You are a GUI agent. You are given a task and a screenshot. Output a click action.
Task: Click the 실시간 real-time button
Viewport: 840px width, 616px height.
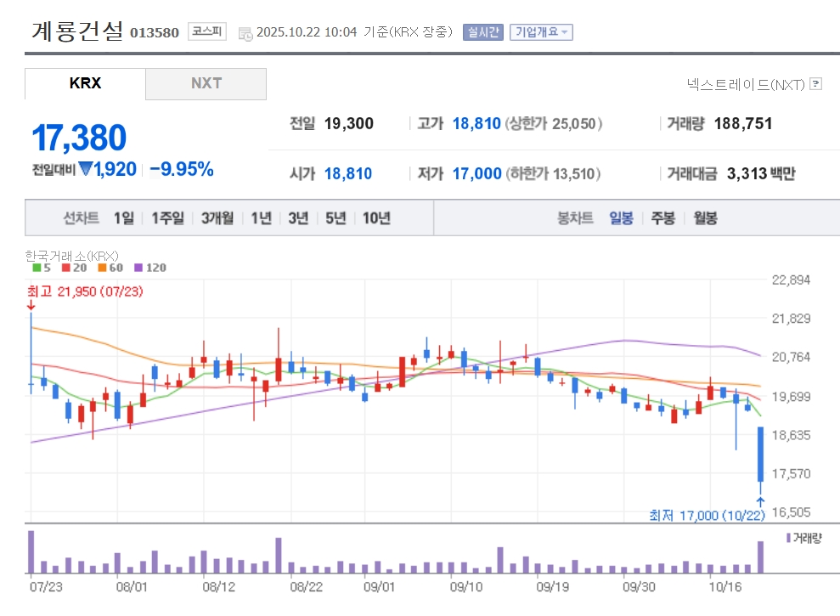[483, 32]
